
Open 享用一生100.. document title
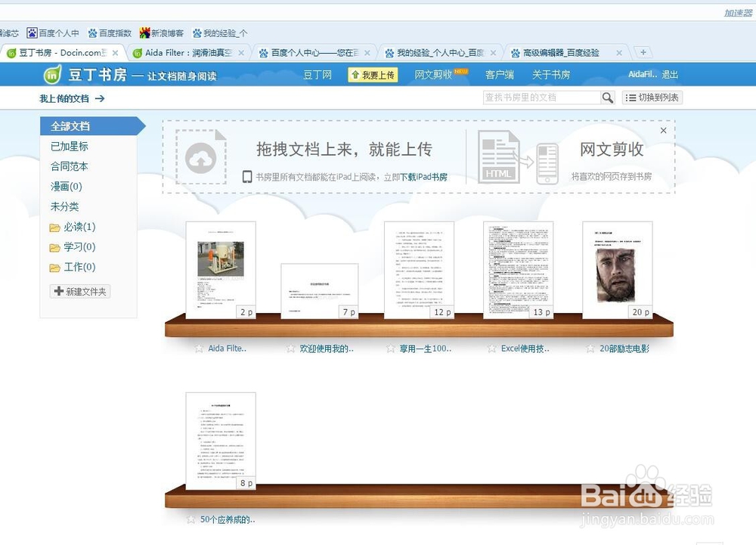425,348
